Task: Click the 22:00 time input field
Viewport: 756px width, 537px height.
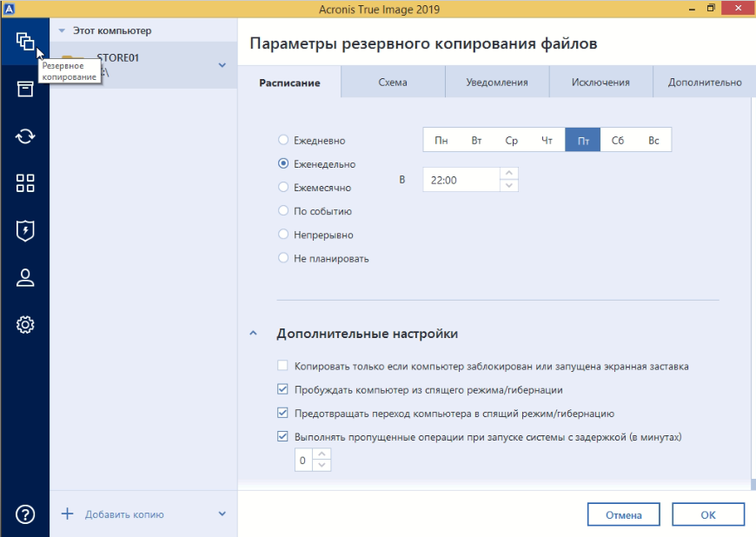Action: click(x=461, y=179)
